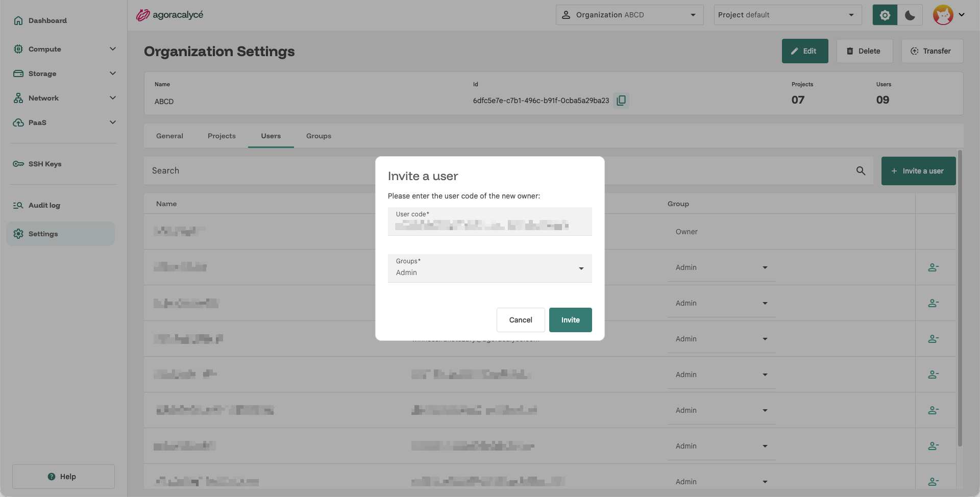Click the users list vertical scrollbar
Screen dimensions: 980x497
[960, 299]
